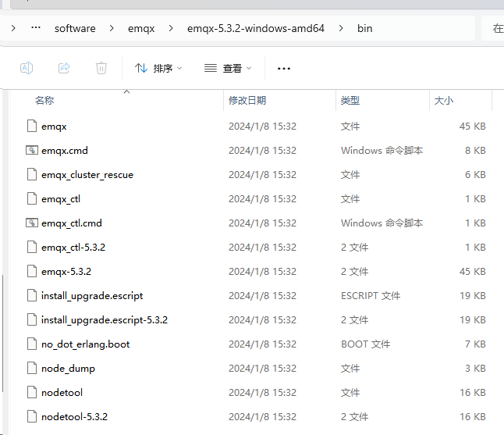Viewport: 504px width, 435px height.
Task: Click the BOOT 文件 type cell
Action: pos(365,344)
